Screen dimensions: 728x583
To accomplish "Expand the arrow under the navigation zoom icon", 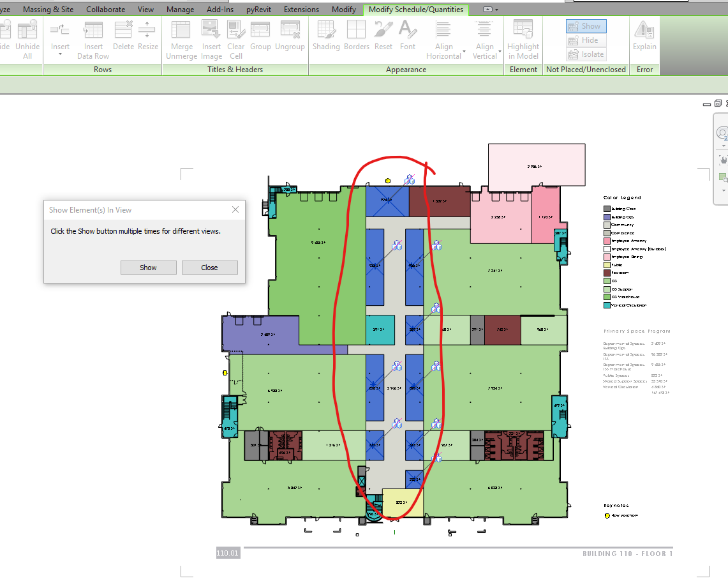I will pyautogui.click(x=724, y=146).
